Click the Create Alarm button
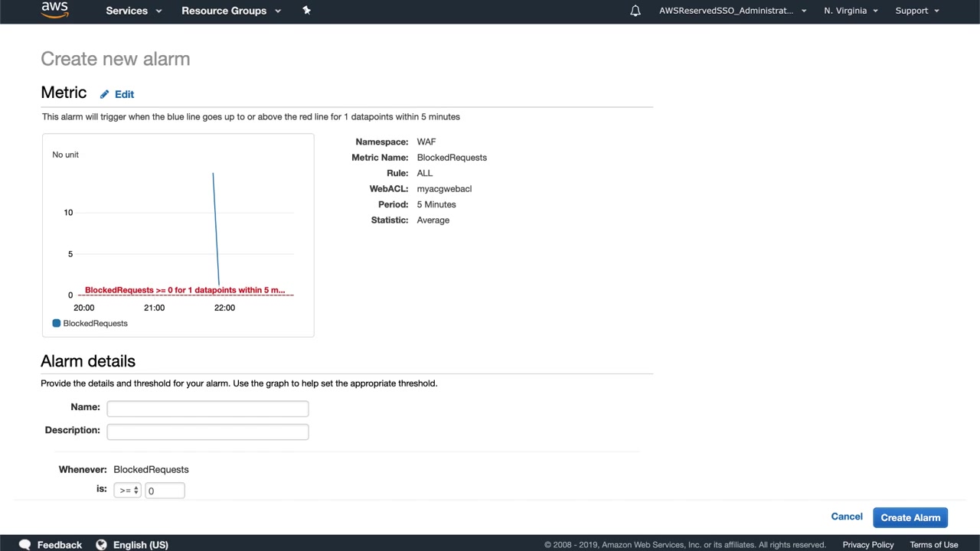This screenshot has height=551, width=980. click(x=910, y=517)
